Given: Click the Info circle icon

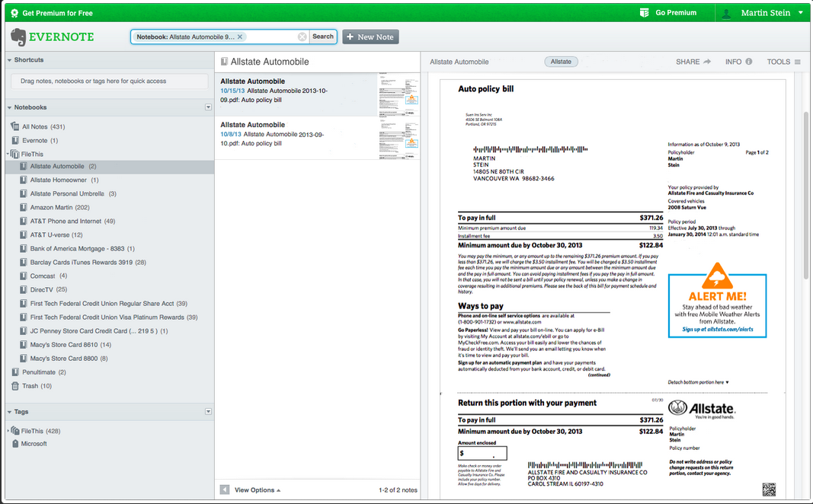Looking at the screenshot, I should tap(749, 62).
